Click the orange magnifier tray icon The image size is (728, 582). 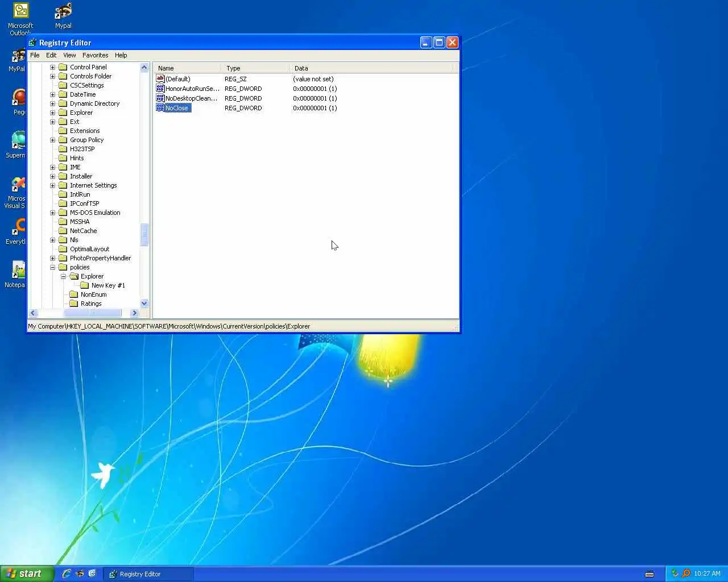pos(686,573)
